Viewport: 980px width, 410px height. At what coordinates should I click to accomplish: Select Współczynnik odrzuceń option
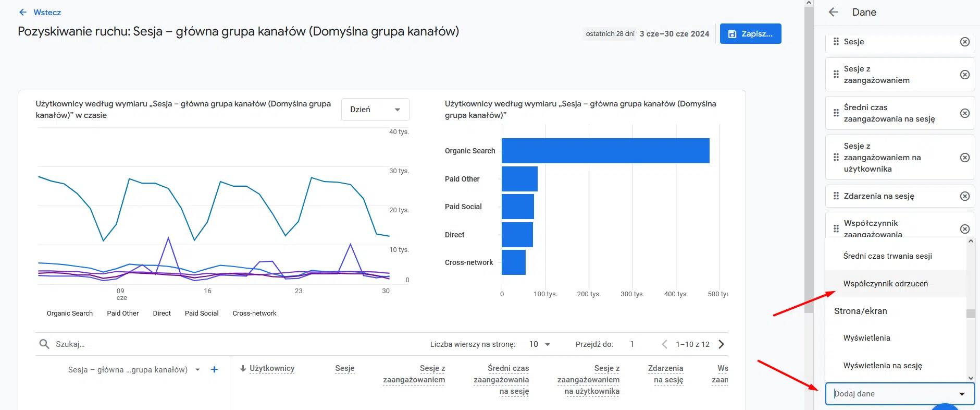[896, 284]
